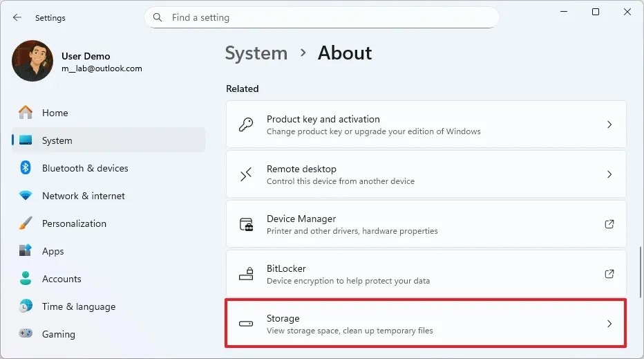
Task: Click 'Printer and other drivers' description
Action: 352,231
